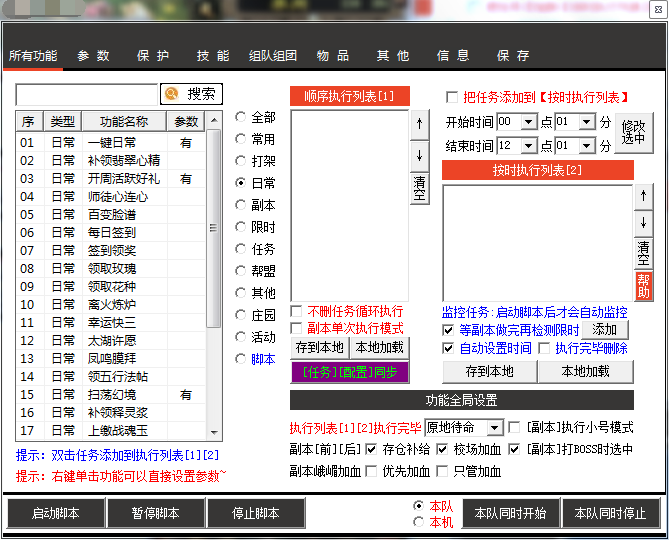Enable 副本单次执行模式 checkbox

(296, 328)
